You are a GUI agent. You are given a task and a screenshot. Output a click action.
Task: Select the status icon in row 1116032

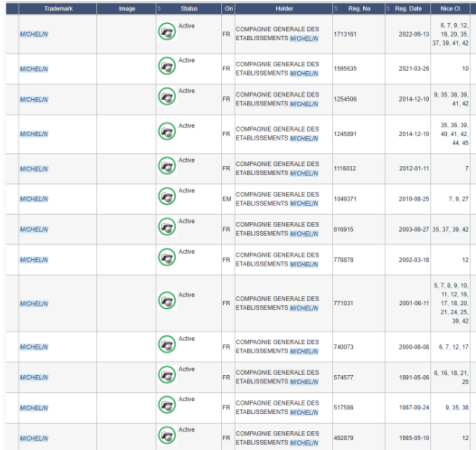click(x=167, y=166)
